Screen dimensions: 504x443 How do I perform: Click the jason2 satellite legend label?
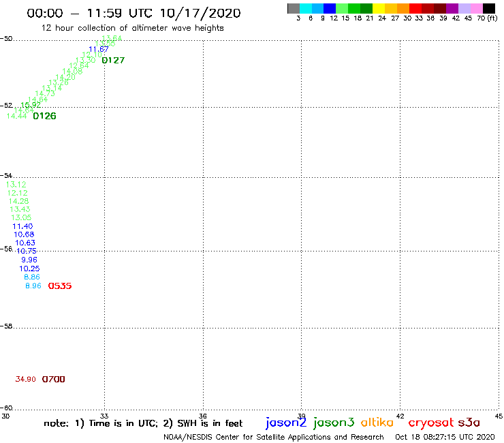286,423
